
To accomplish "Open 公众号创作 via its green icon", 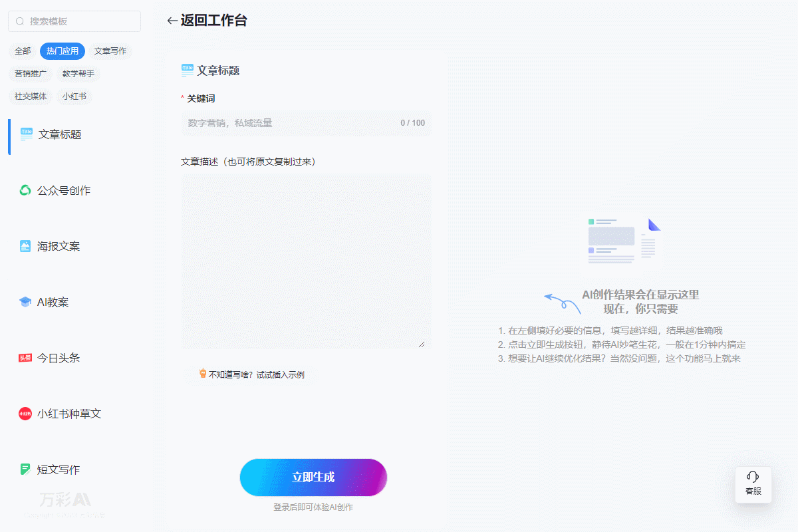I will pyautogui.click(x=25, y=190).
